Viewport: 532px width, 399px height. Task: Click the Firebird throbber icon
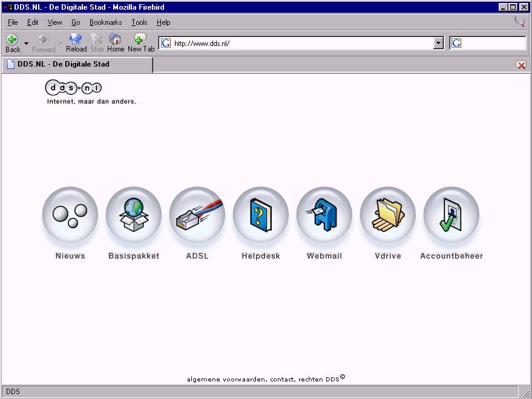tap(520, 22)
